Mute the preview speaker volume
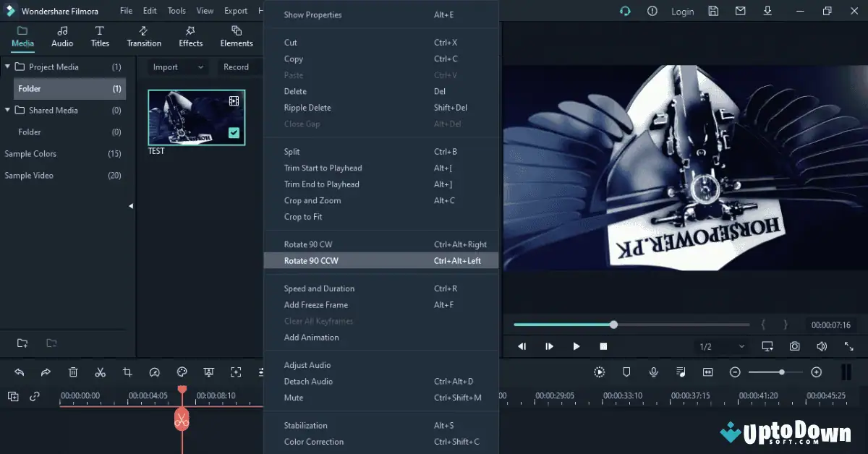Screen dimensions: 868x454 tap(822, 346)
